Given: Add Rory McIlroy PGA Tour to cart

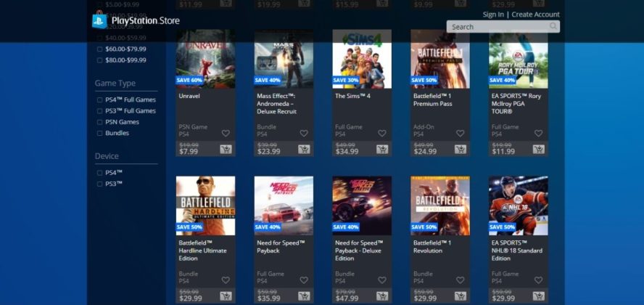Looking at the screenshot, I should (x=538, y=149).
